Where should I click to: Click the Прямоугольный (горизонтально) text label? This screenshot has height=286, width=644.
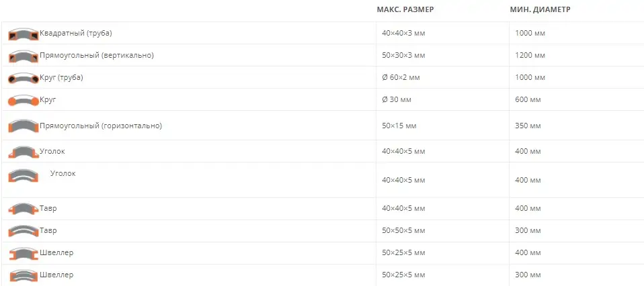click(101, 126)
